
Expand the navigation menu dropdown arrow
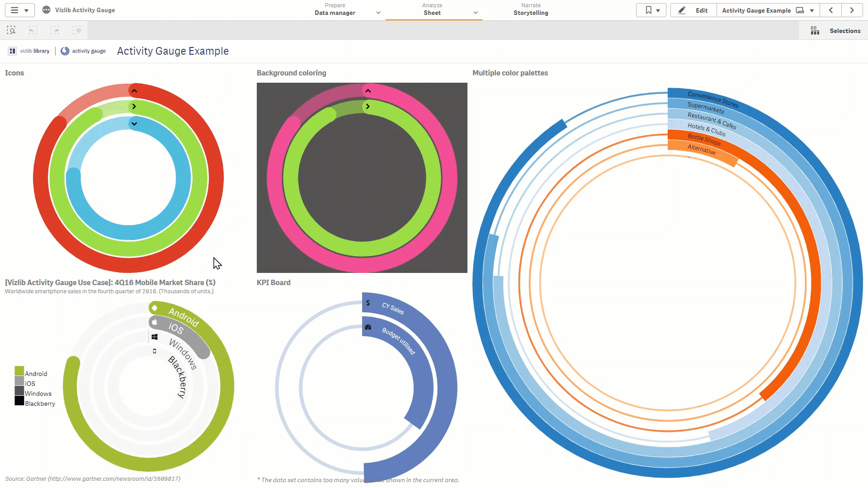coord(26,10)
